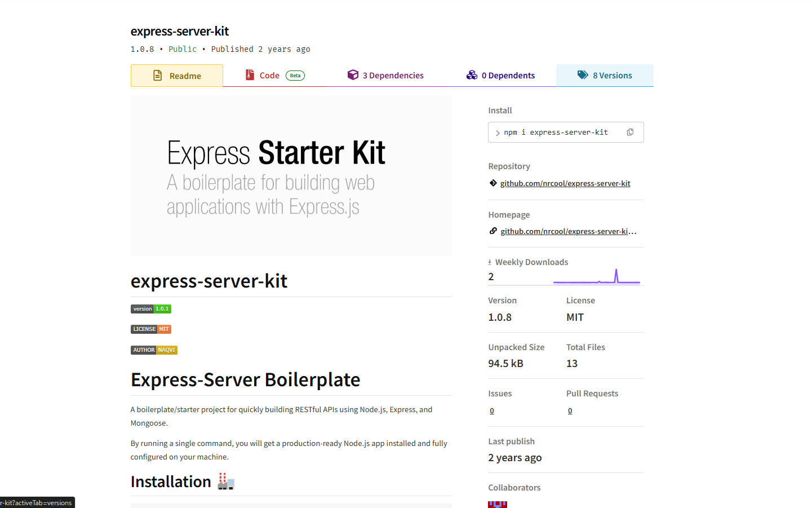
Task: Click the License value MIT
Action: [x=575, y=317]
